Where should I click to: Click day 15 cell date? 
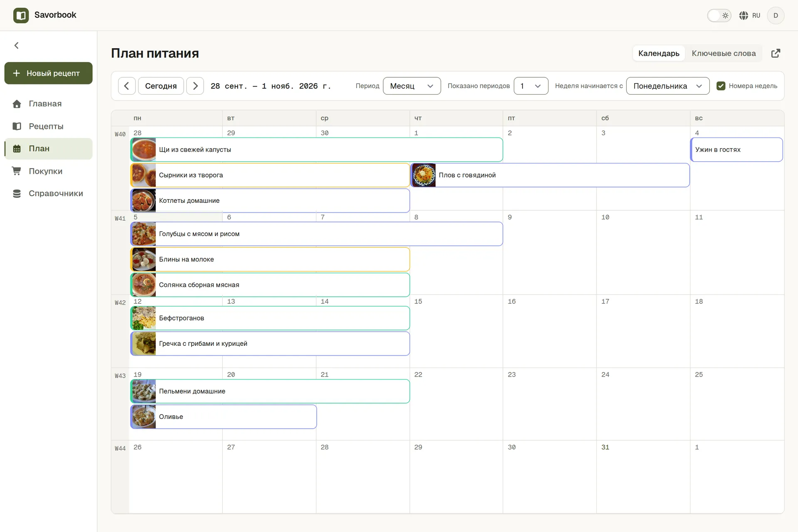pos(418,301)
